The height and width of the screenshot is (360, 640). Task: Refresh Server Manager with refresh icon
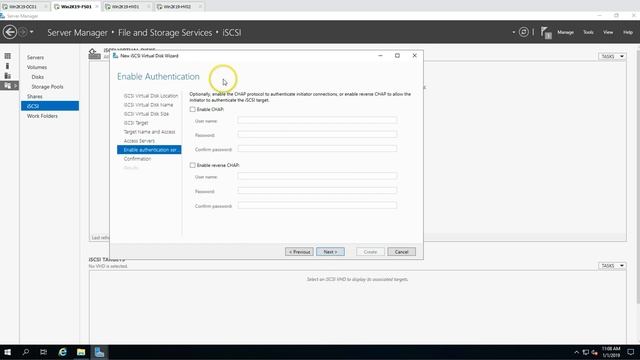[x=524, y=32]
